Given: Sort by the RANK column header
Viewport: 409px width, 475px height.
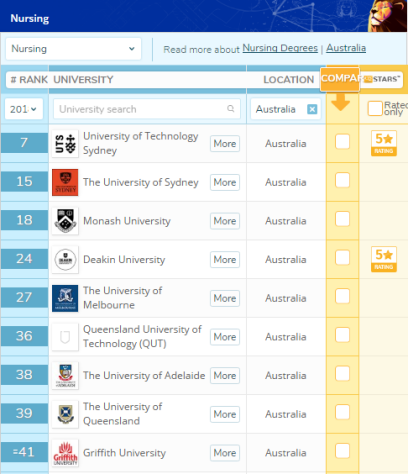Looking at the screenshot, I should click(x=29, y=80).
